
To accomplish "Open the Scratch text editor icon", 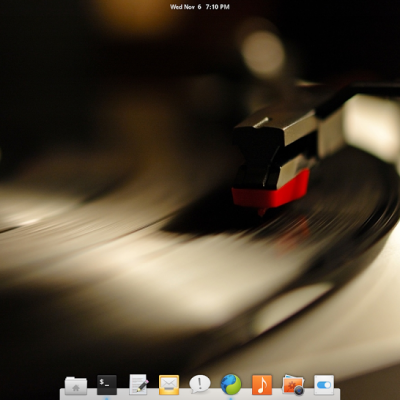I will pyautogui.click(x=138, y=385).
